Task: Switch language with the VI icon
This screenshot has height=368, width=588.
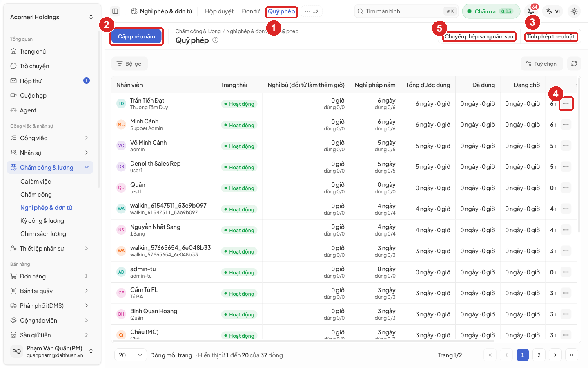Action: point(553,11)
